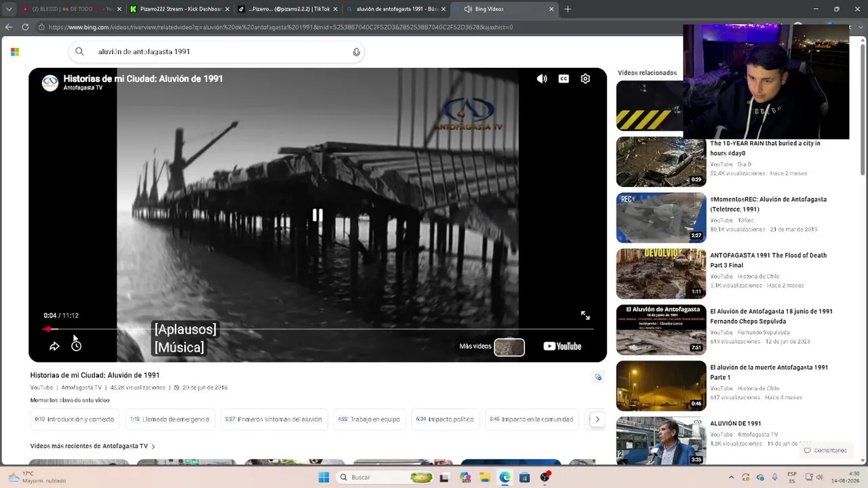Screen dimensions: 868x488
Task: Open the ESP language switcher in tray
Action: 792,477
